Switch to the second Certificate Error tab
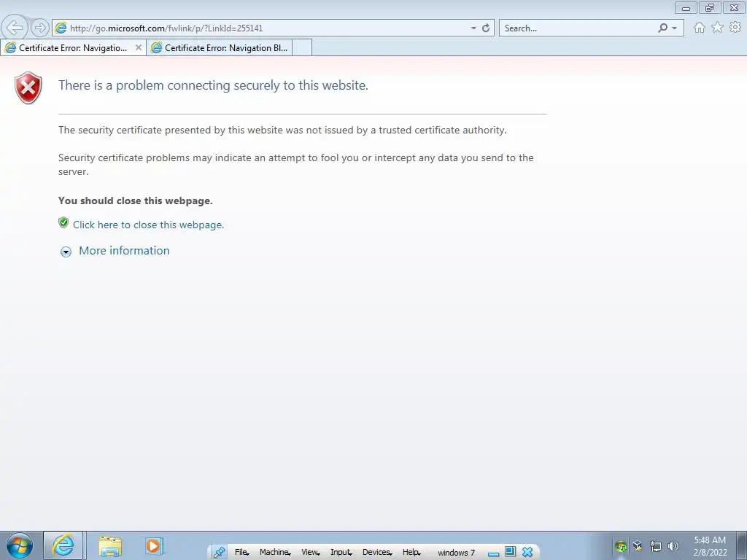Viewport: 747px width, 560px height. [219, 47]
